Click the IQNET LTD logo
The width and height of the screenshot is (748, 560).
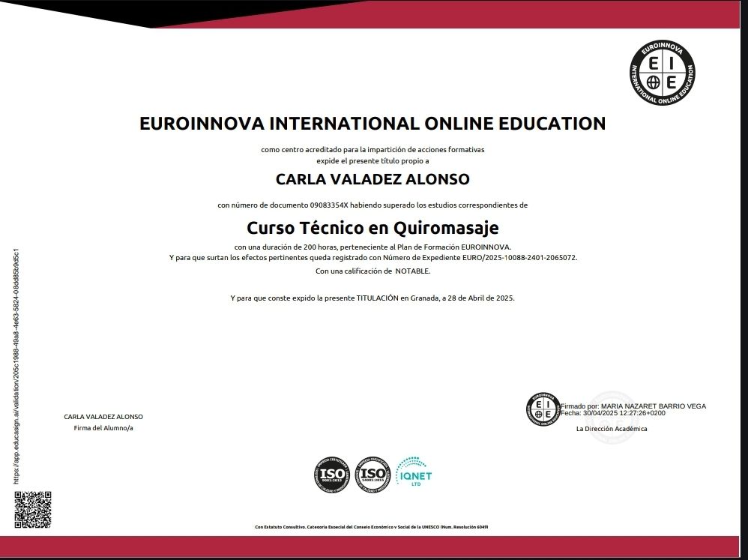[414, 473]
